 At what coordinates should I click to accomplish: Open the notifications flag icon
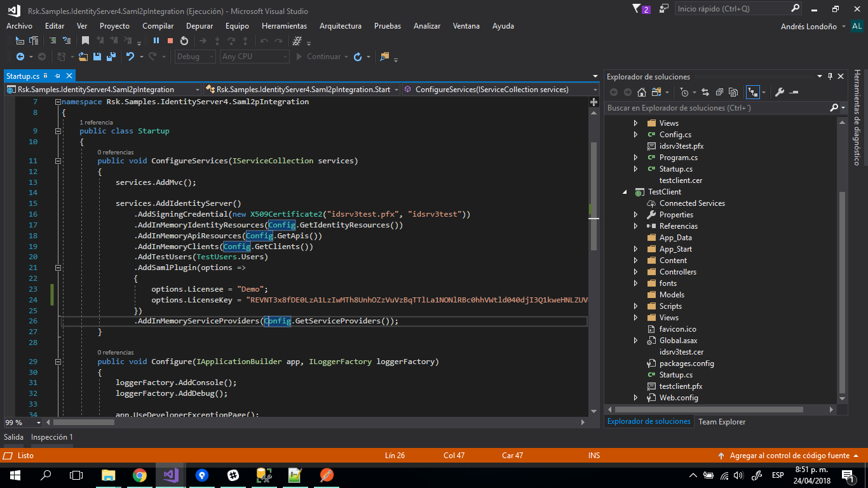[x=637, y=9]
